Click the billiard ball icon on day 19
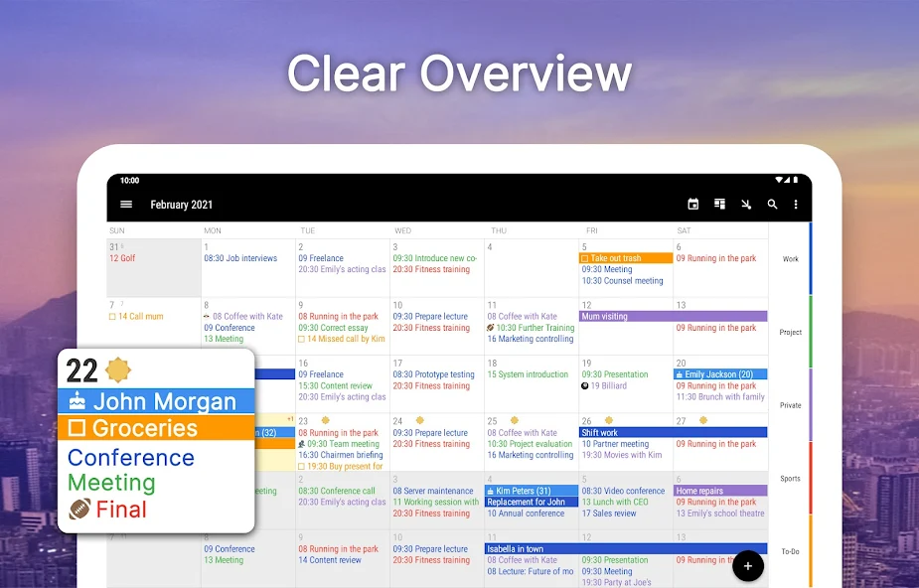This screenshot has height=588, width=919. 585,386
